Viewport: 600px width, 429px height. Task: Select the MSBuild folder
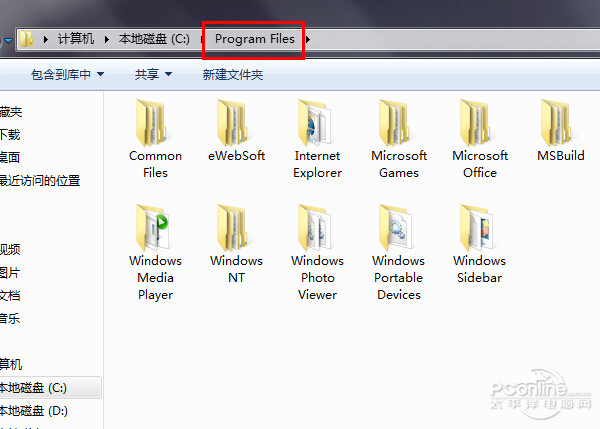[x=560, y=124]
